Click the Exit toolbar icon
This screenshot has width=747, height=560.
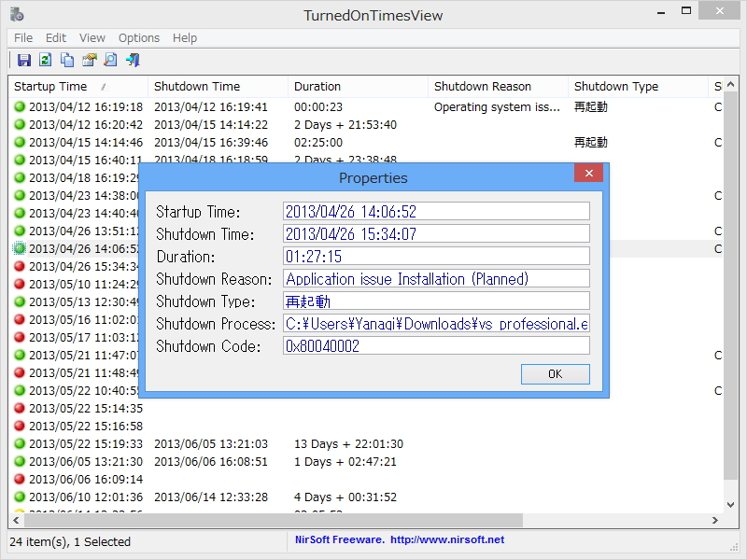tap(133, 60)
